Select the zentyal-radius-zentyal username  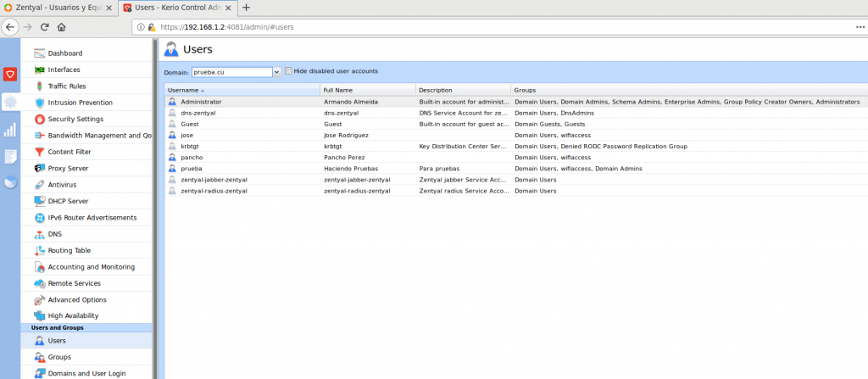pyautogui.click(x=214, y=191)
